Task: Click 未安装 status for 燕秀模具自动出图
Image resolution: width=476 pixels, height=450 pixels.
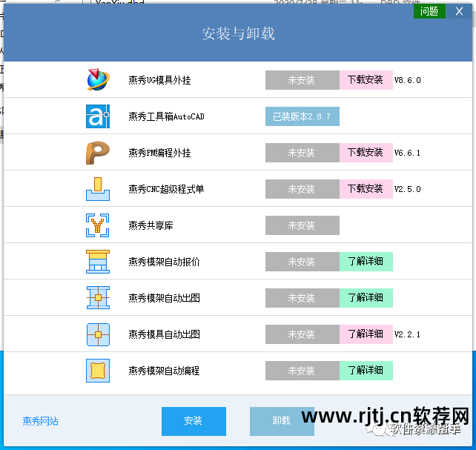Action: (x=303, y=334)
